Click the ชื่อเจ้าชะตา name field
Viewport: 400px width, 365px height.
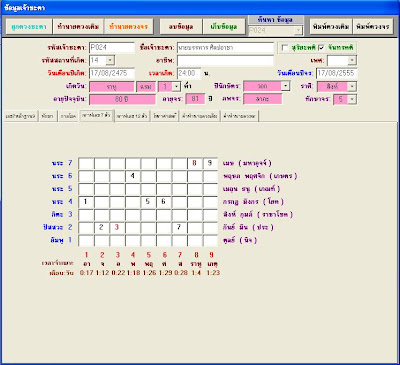[x=225, y=48]
